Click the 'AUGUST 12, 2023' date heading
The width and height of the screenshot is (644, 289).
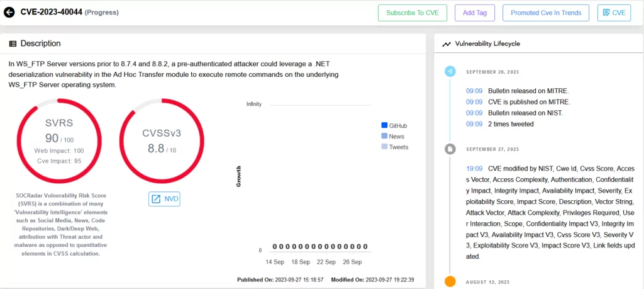488,282
